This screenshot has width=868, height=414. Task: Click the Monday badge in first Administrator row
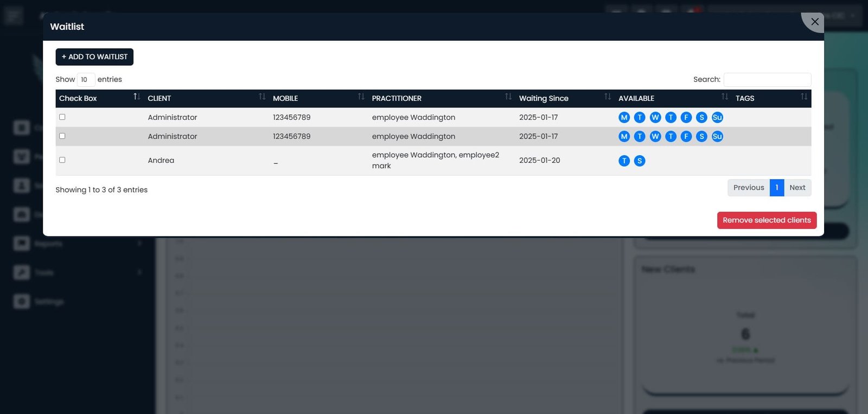point(624,117)
